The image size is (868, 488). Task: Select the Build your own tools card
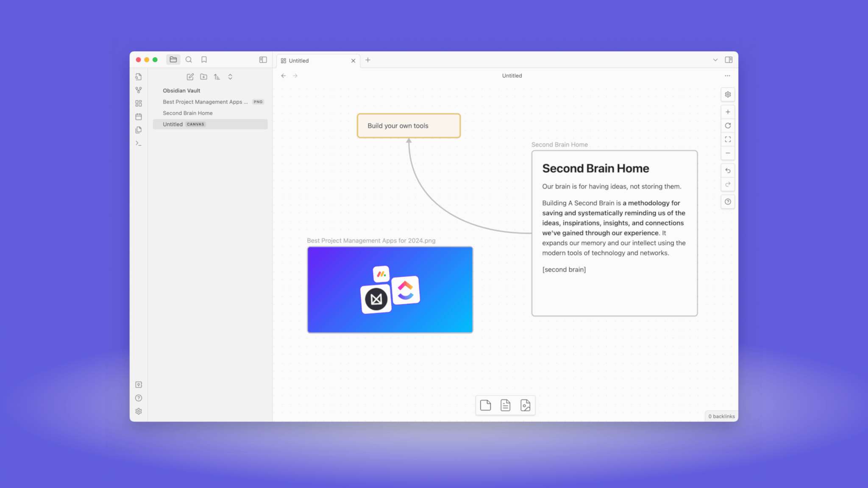click(x=408, y=125)
